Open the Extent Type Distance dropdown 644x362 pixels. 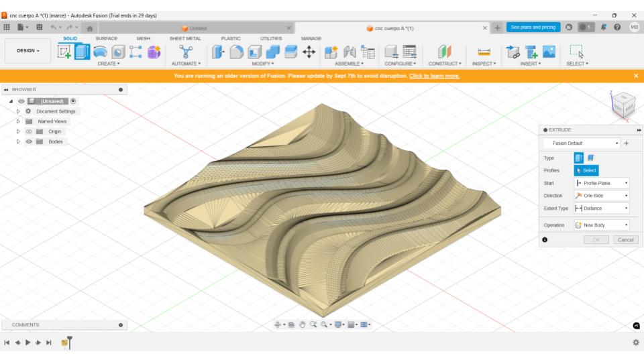tap(602, 208)
